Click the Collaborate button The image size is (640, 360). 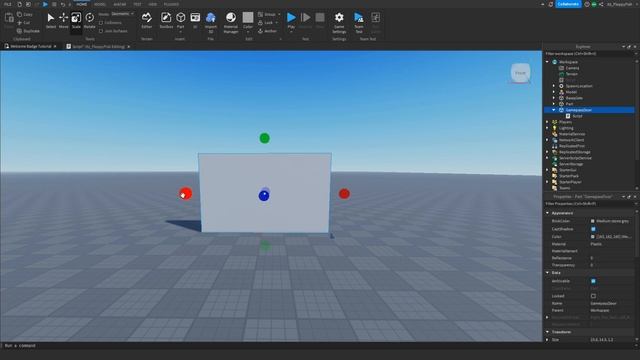coord(568,4)
